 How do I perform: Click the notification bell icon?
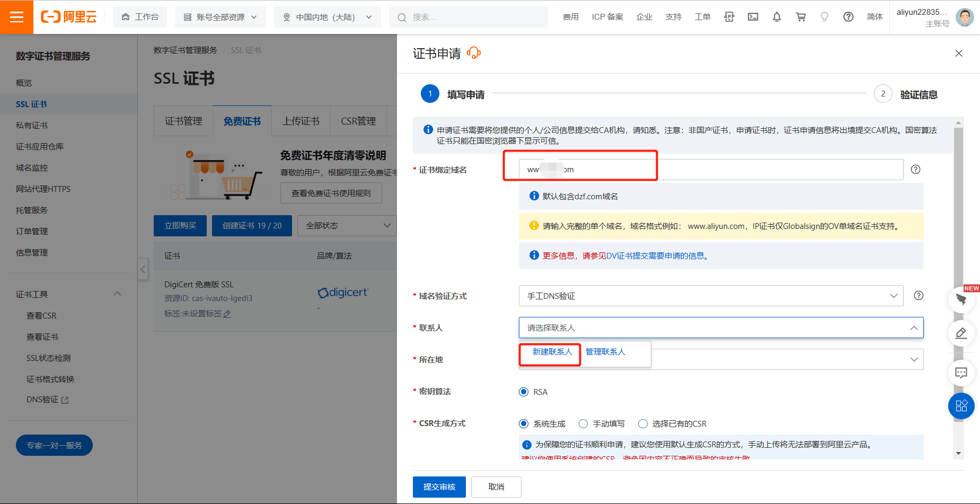pos(776,17)
